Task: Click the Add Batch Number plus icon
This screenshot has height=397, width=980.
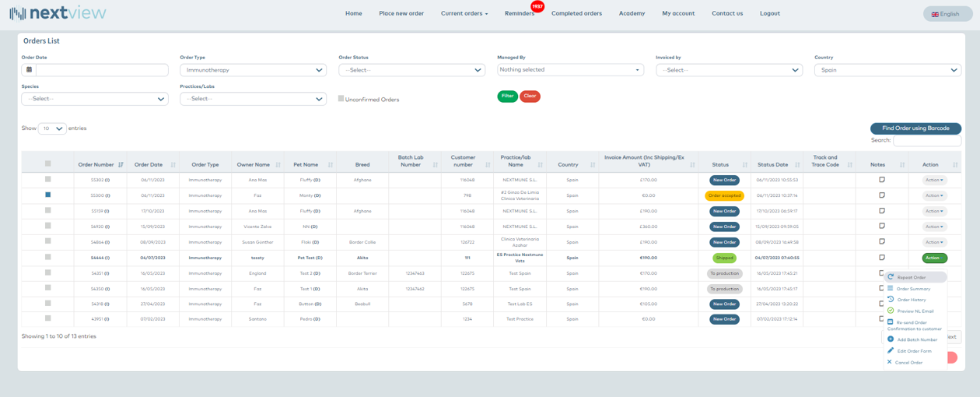Action: pos(891,339)
